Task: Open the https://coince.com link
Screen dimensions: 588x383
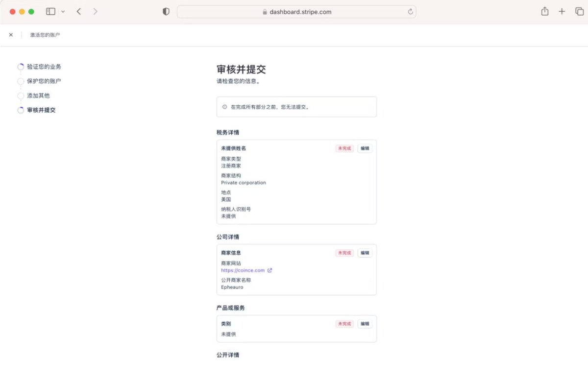Action: pos(243,270)
